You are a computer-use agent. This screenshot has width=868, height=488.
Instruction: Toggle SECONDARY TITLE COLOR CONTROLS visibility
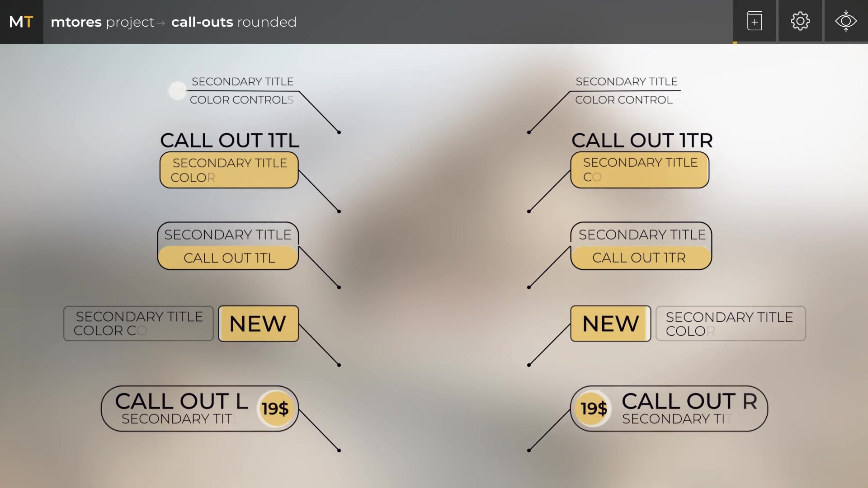(177, 90)
